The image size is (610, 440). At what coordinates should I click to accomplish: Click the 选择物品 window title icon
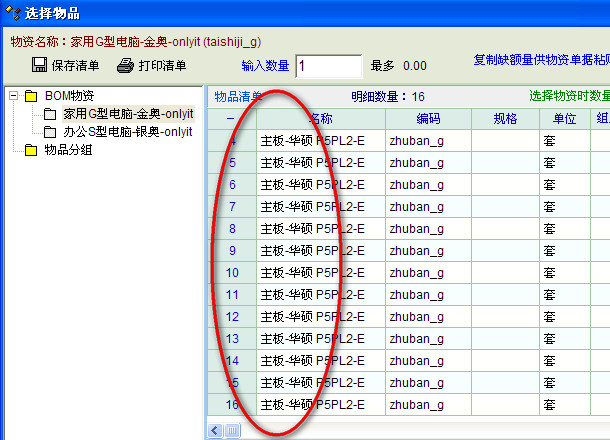click(x=12, y=13)
